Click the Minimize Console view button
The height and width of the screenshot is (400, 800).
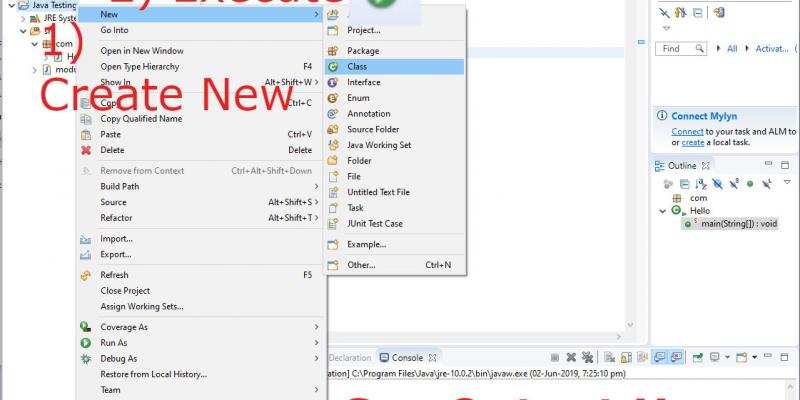[x=769, y=356]
